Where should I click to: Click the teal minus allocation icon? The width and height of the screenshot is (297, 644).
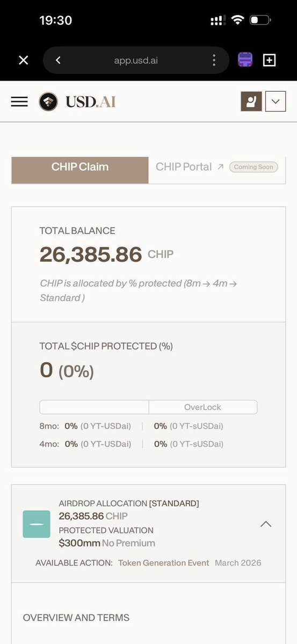[x=37, y=524]
